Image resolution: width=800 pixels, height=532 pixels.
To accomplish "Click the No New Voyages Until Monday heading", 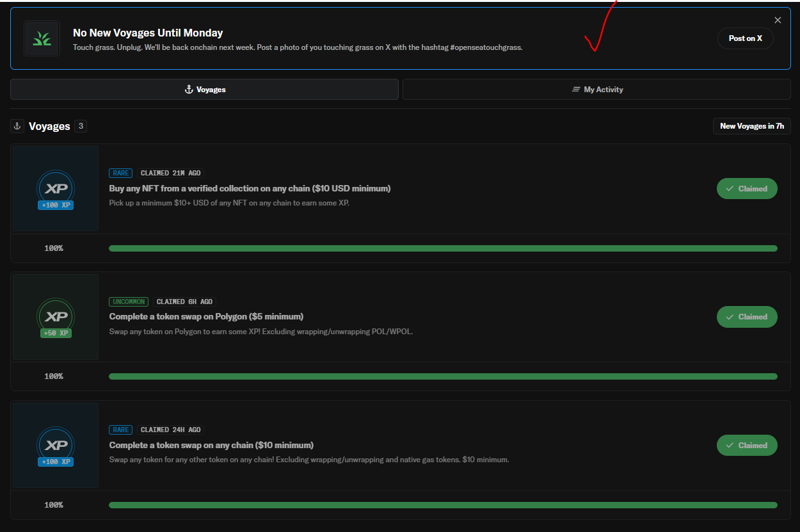I will click(148, 33).
